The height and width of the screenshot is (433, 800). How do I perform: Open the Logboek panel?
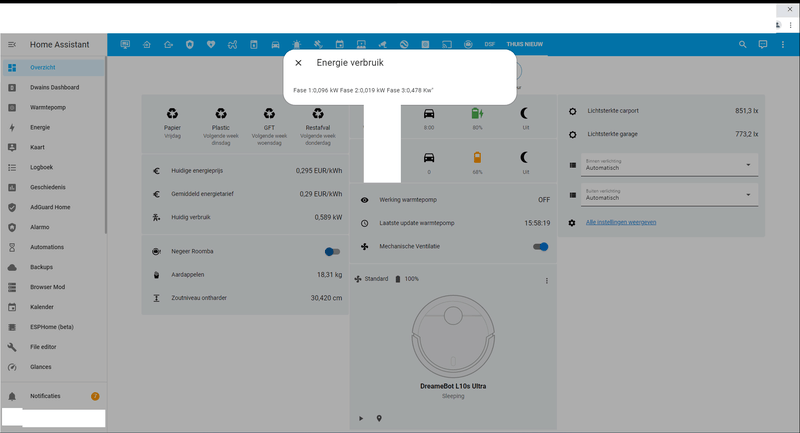[x=54, y=167]
